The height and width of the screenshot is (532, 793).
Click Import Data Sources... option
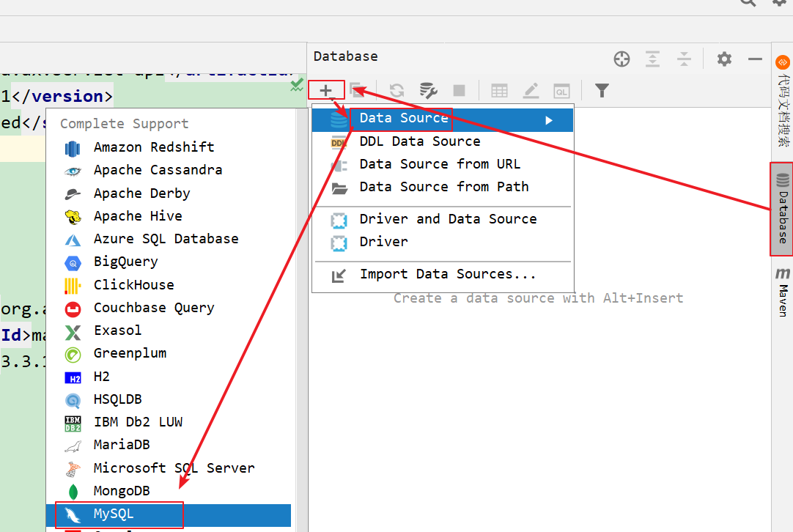pyautogui.click(x=447, y=274)
